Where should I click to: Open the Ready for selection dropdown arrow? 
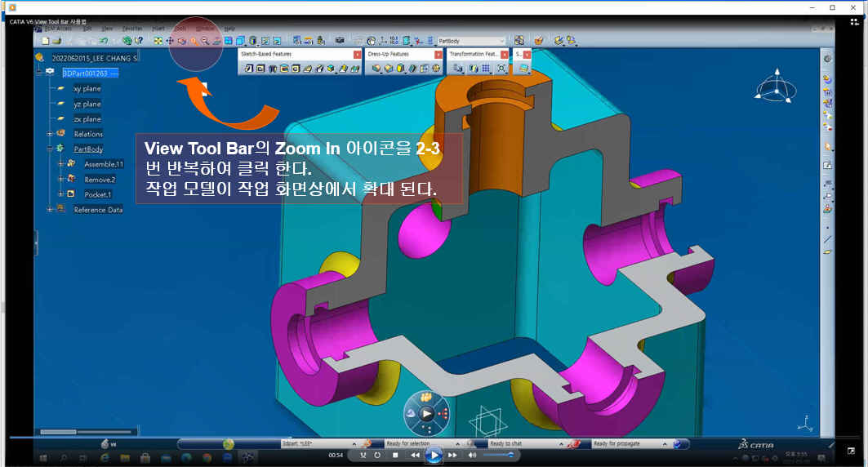point(458,444)
